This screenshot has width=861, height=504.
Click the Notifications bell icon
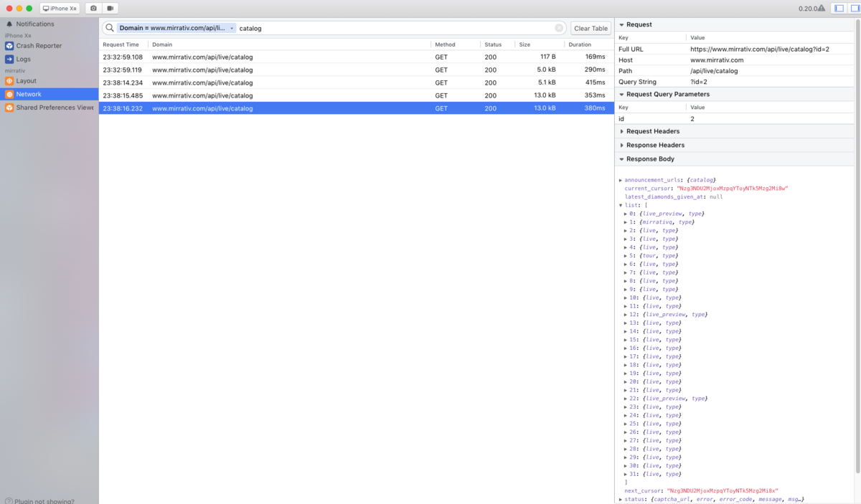(9, 24)
